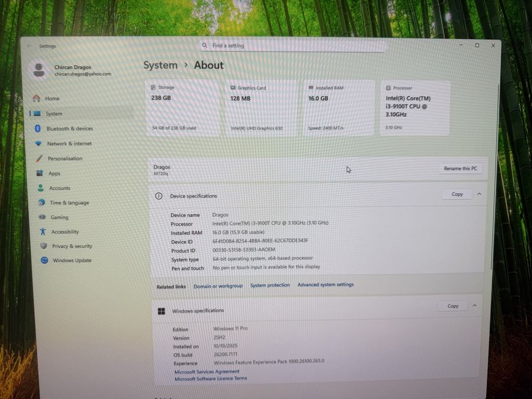Click the Gaming controller icon
This screenshot has height=399, width=532.
pos(42,217)
